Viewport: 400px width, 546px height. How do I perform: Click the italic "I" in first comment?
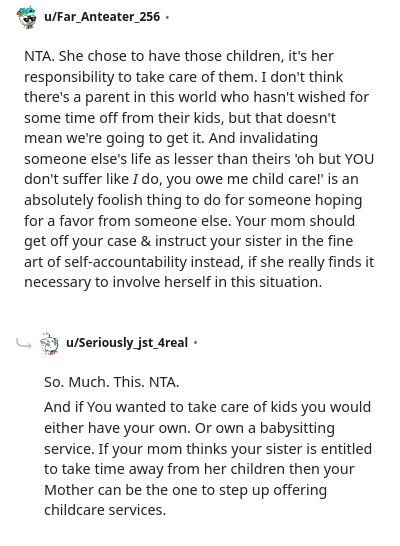click(x=135, y=180)
